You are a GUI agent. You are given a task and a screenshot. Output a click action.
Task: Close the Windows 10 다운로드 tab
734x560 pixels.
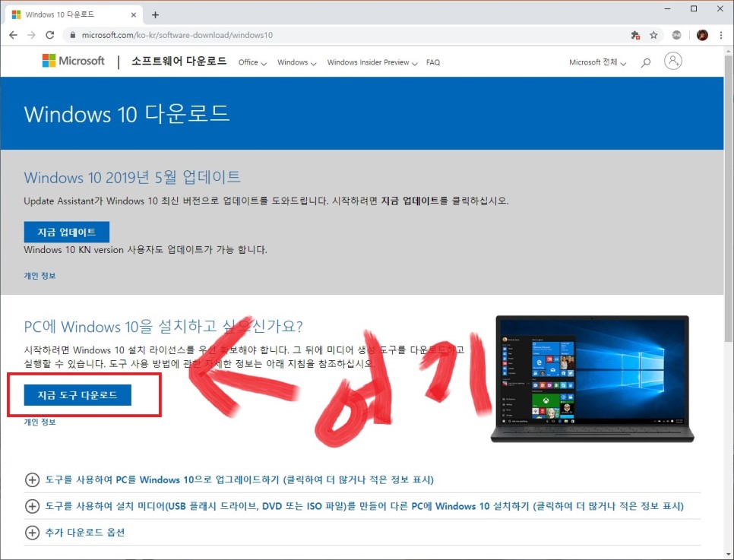pos(134,15)
